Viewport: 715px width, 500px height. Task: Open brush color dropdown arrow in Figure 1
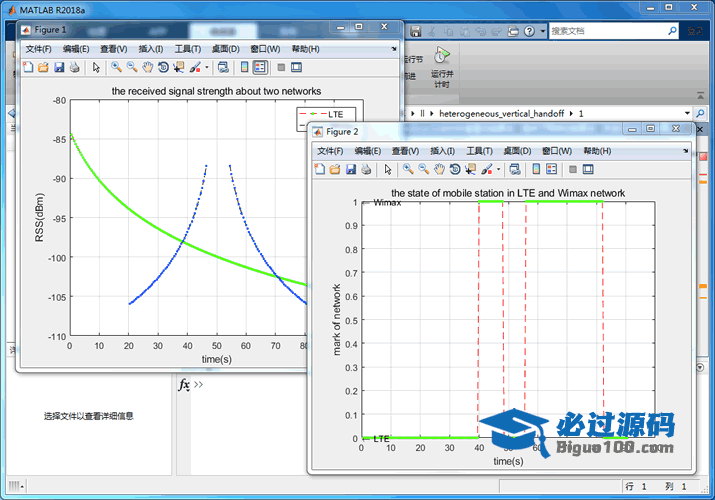(x=207, y=67)
